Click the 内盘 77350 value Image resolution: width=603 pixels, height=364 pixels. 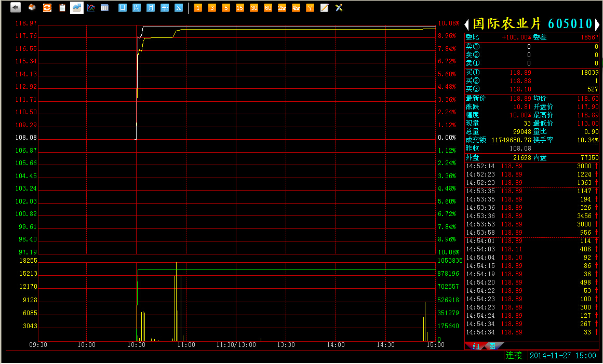click(x=589, y=157)
